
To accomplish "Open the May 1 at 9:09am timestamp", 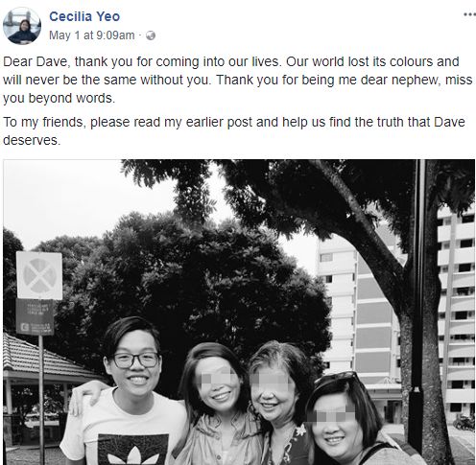I will [x=92, y=35].
